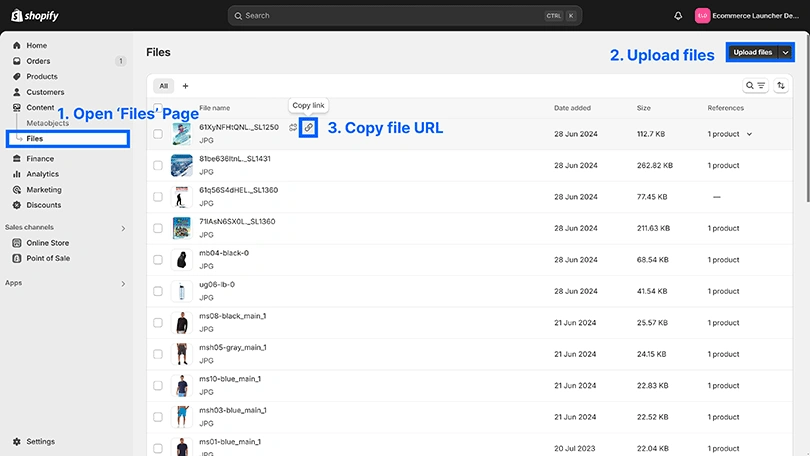Click the Upload files button

tap(752, 52)
